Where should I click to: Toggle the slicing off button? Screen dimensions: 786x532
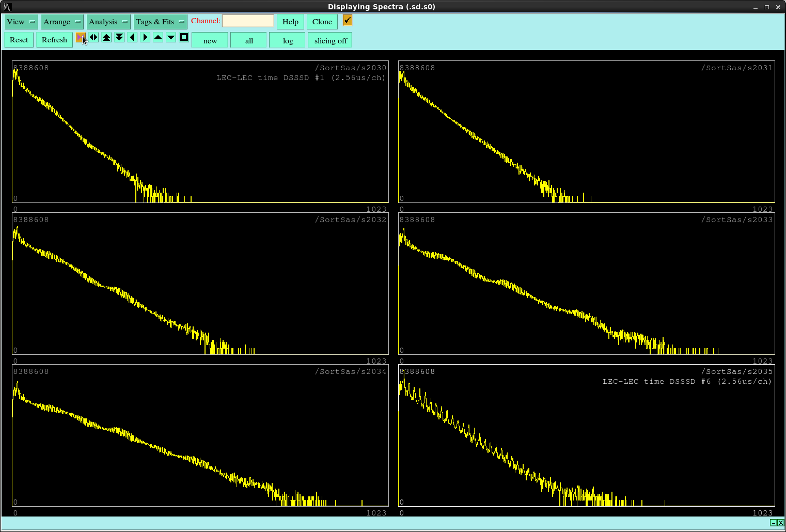(330, 40)
